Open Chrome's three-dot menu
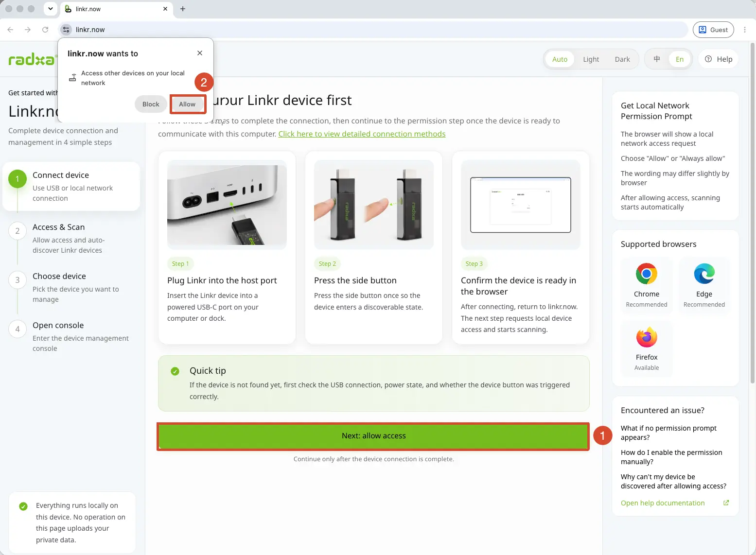This screenshot has height=555, width=756. pos(745,30)
